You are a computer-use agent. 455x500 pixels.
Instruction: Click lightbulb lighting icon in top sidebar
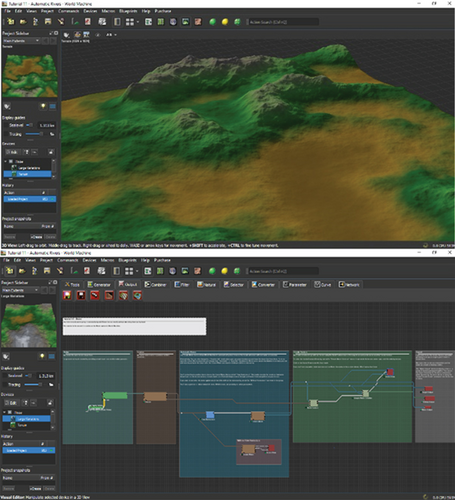click(43, 106)
